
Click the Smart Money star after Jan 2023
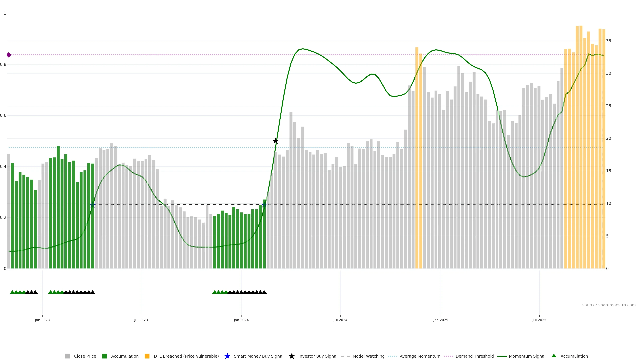click(x=93, y=205)
